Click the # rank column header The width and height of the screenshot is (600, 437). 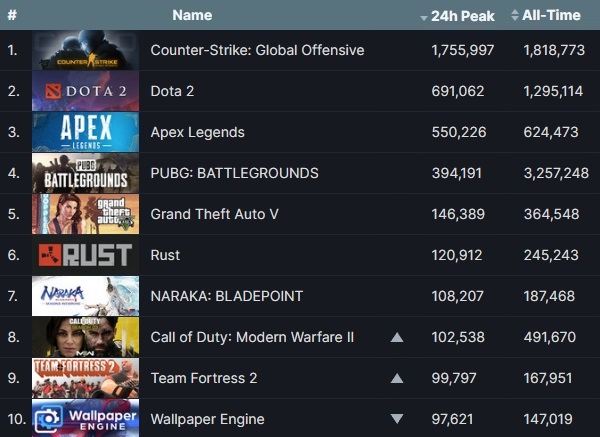point(11,15)
